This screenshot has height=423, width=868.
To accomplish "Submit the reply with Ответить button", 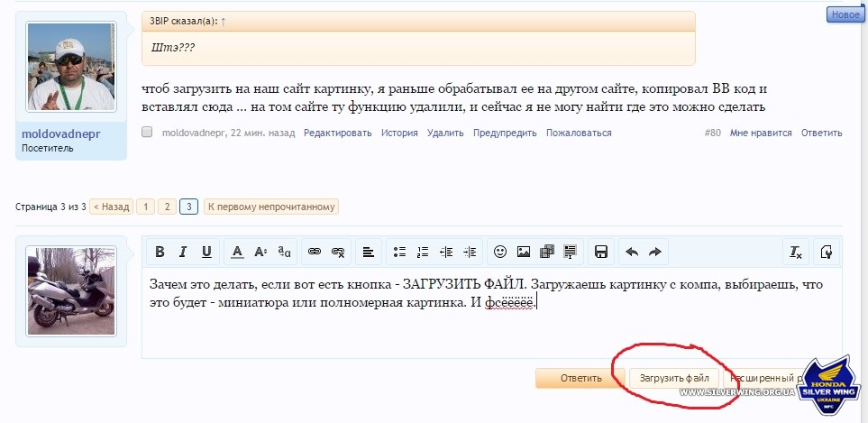I will click(580, 378).
